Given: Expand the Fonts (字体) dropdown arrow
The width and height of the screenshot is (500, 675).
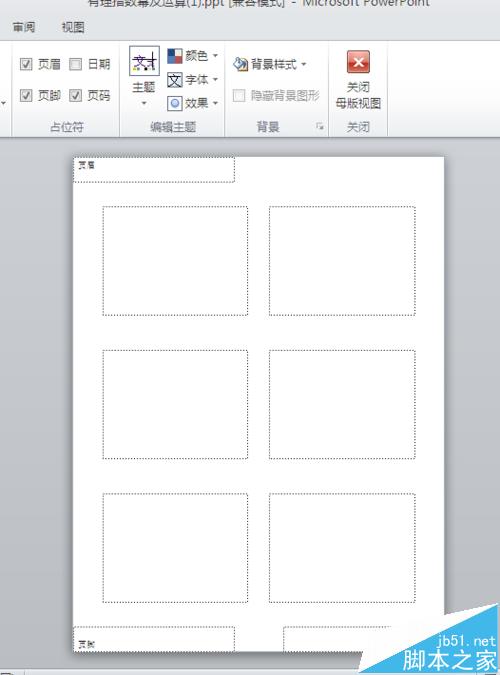Looking at the screenshot, I should click(x=215, y=80).
